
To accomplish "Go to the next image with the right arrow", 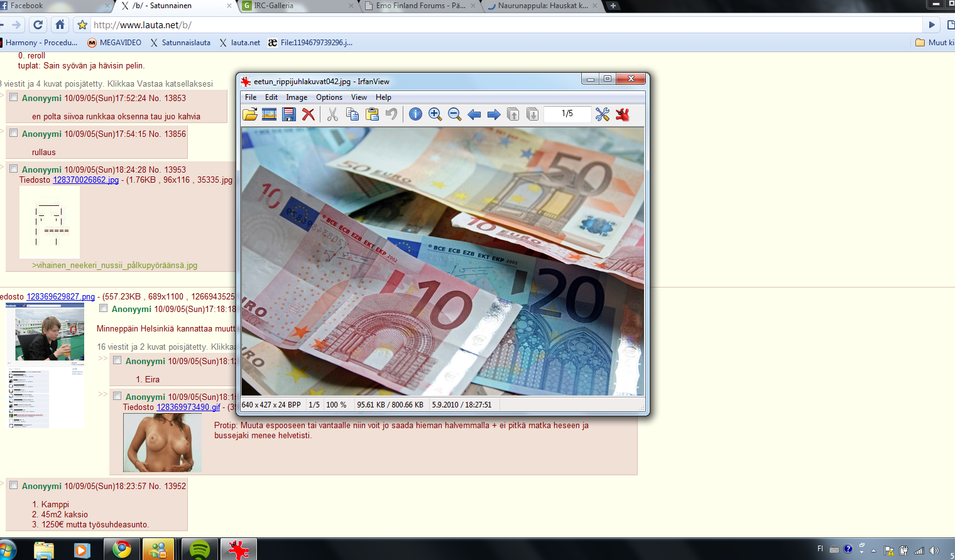I will 494,114.
